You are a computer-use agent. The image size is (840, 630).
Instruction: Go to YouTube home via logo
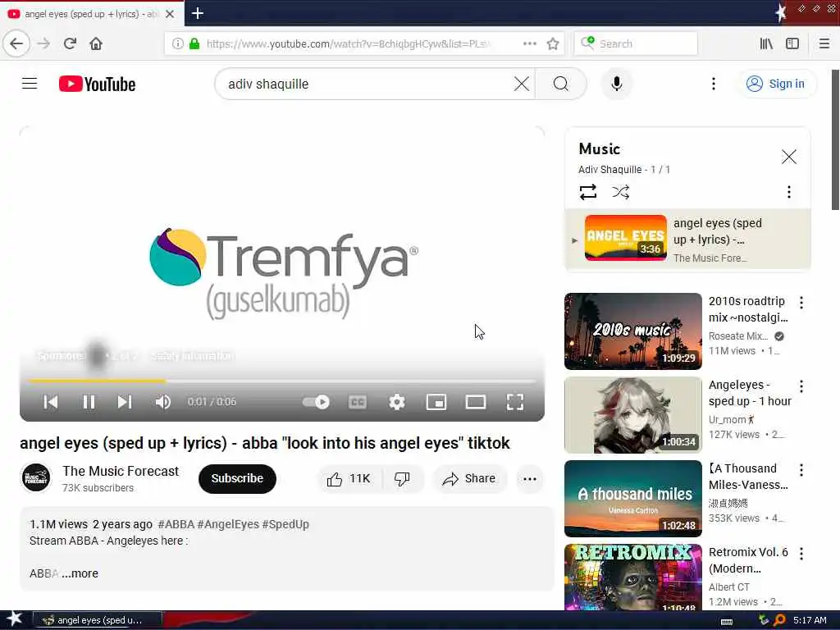[97, 84]
